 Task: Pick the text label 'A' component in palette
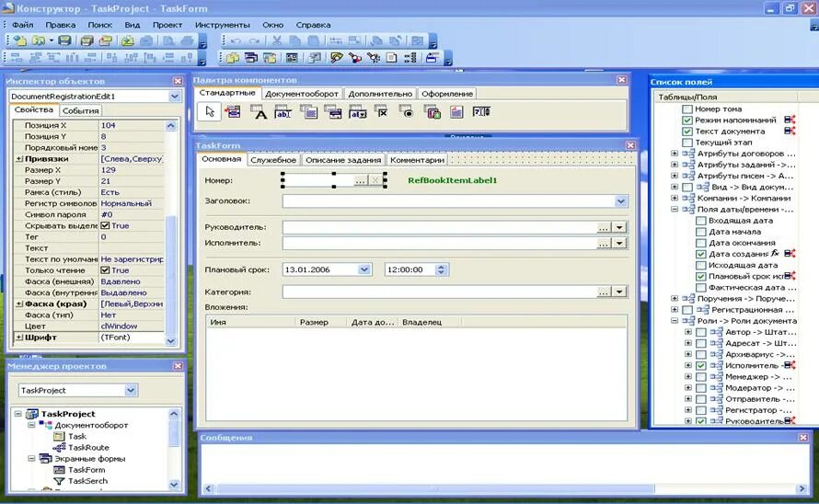[x=259, y=112]
